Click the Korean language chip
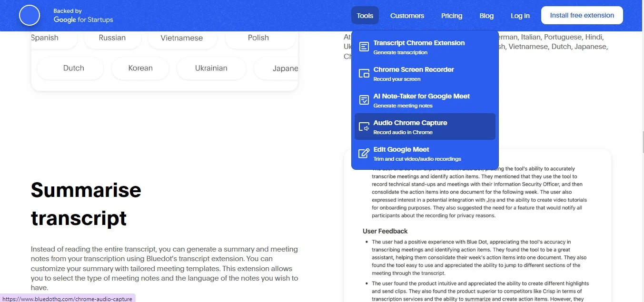This screenshot has height=302, width=644. (140, 68)
